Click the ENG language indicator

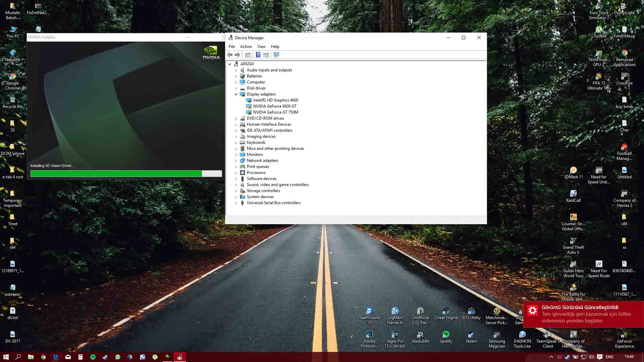(x=609, y=357)
